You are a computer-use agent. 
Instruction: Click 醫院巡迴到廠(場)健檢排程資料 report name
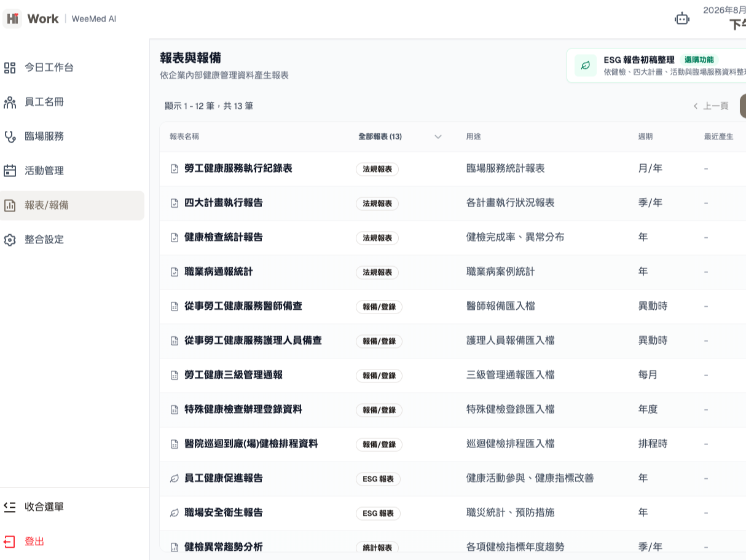pos(251,444)
